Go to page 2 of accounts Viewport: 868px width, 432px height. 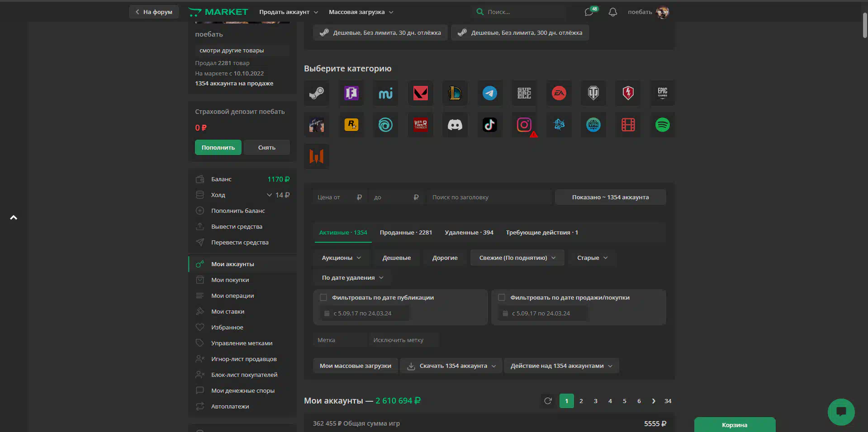tap(581, 401)
